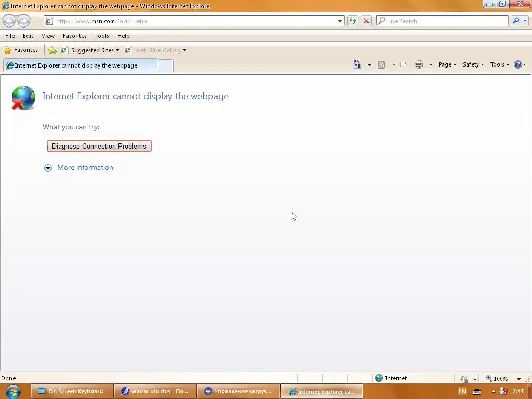Image resolution: width=532 pixels, height=399 pixels.
Task: Click the Home page icon
Action: click(x=357, y=64)
